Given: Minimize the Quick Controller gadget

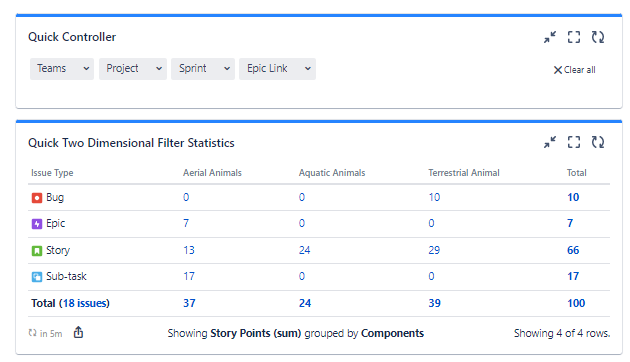Looking at the screenshot, I should click(550, 37).
